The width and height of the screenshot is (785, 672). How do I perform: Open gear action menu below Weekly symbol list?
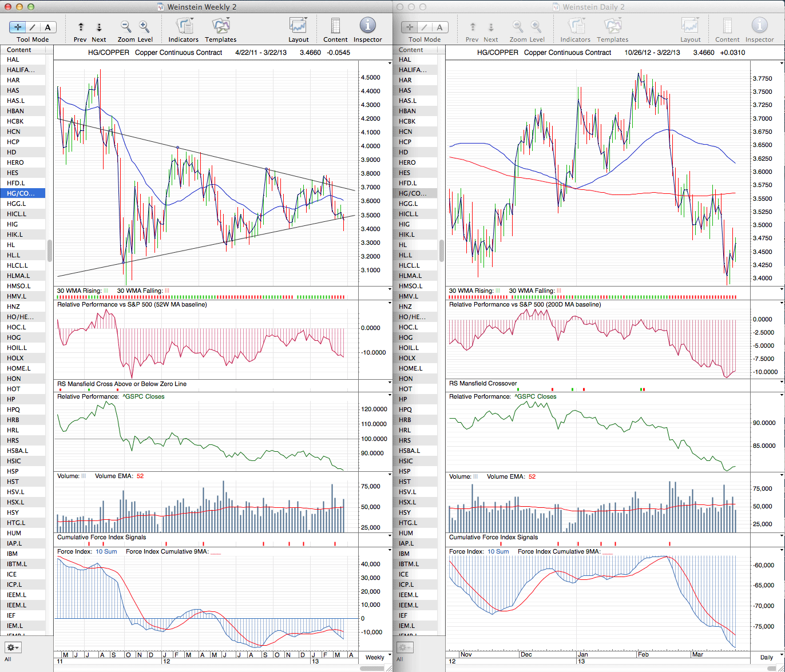(x=13, y=647)
